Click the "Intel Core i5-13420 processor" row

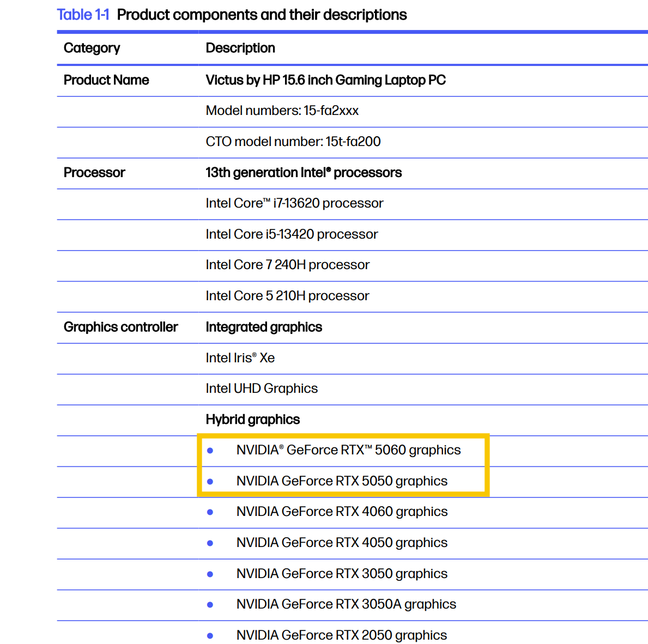292,234
